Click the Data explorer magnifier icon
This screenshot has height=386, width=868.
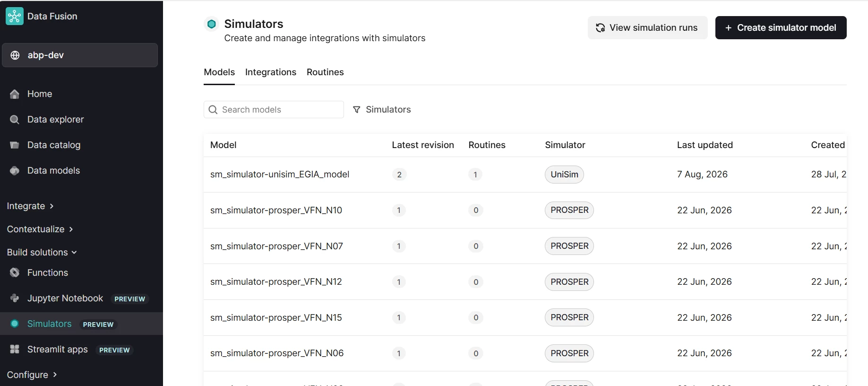tap(15, 120)
